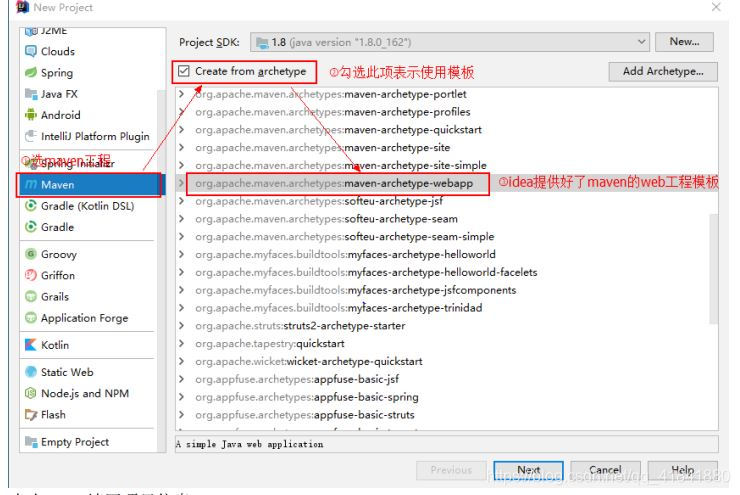Click the Grails icon

click(x=31, y=296)
